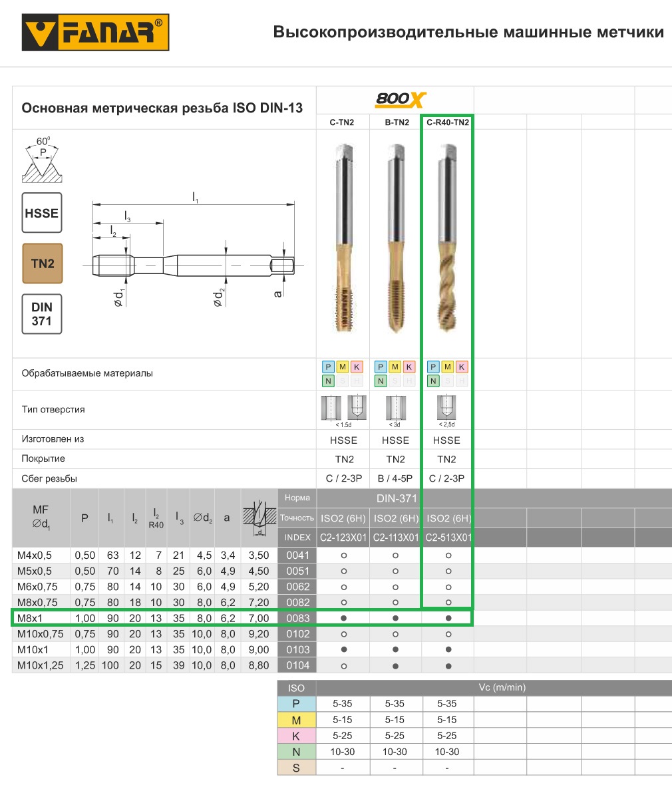
Task: Click the FANAR logo
Action: 95,33
